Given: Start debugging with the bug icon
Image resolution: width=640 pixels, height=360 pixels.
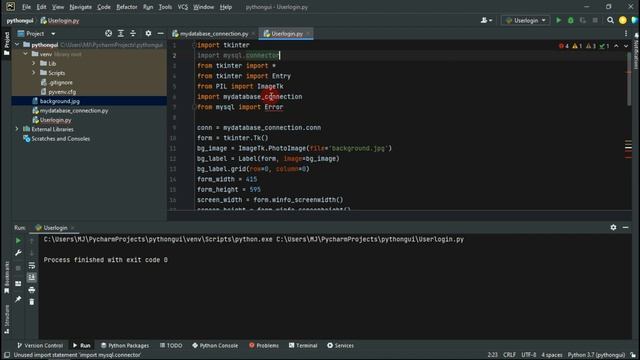Looking at the screenshot, I should coord(571,20).
